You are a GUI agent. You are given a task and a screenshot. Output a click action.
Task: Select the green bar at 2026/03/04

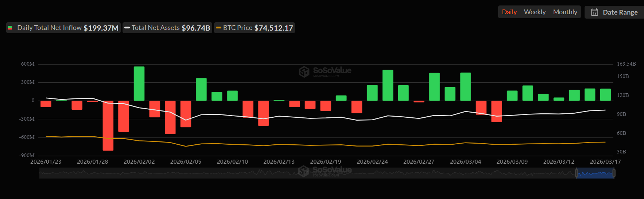[x=466, y=87]
